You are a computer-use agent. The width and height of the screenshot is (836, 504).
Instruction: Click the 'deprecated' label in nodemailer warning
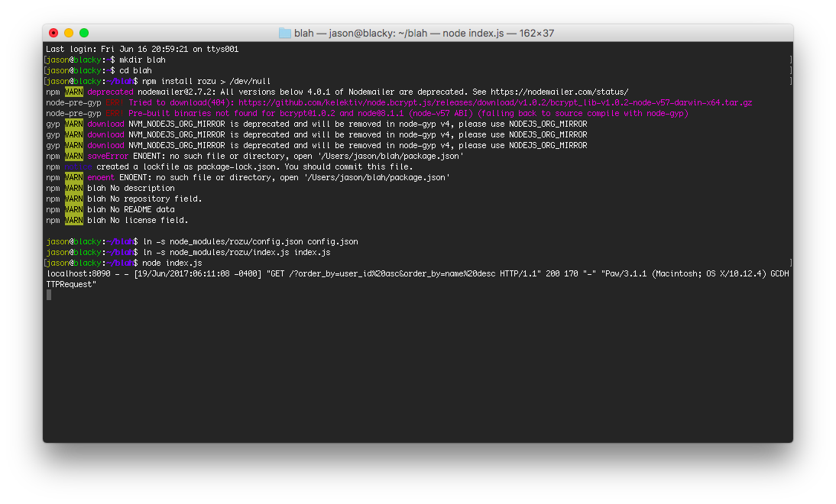tap(110, 92)
